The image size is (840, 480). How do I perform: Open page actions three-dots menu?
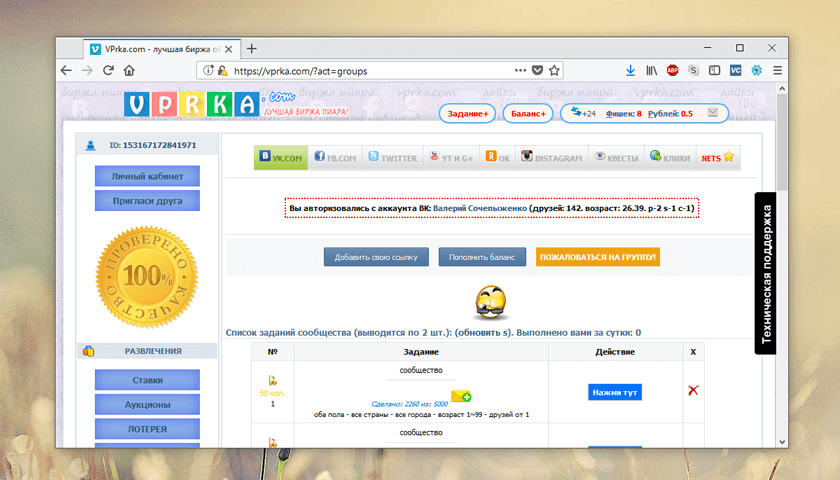tap(520, 70)
